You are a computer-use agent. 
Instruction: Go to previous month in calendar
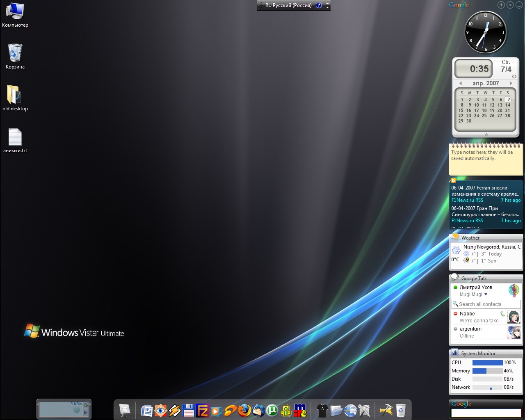point(461,83)
